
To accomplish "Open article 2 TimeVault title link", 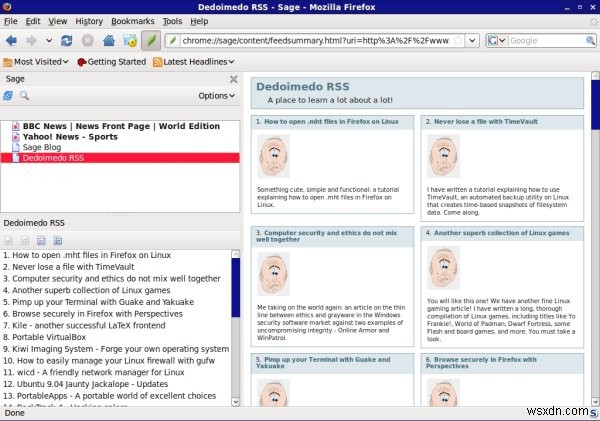I will point(486,122).
